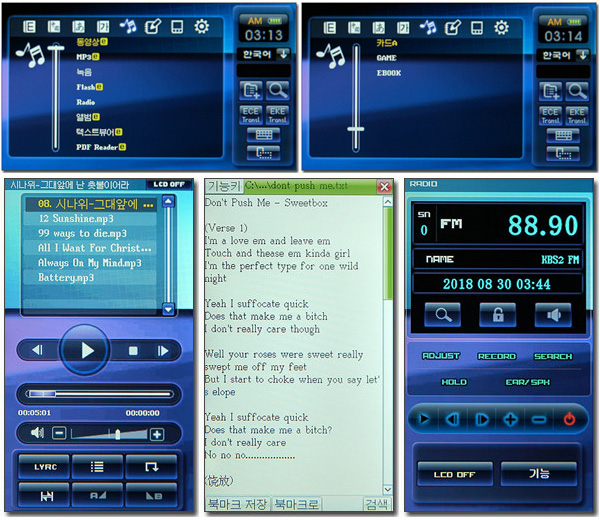Image resolution: width=600 pixels, height=520 pixels.
Task: Tap the radio blue minus icon
Action: coord(539,420)
